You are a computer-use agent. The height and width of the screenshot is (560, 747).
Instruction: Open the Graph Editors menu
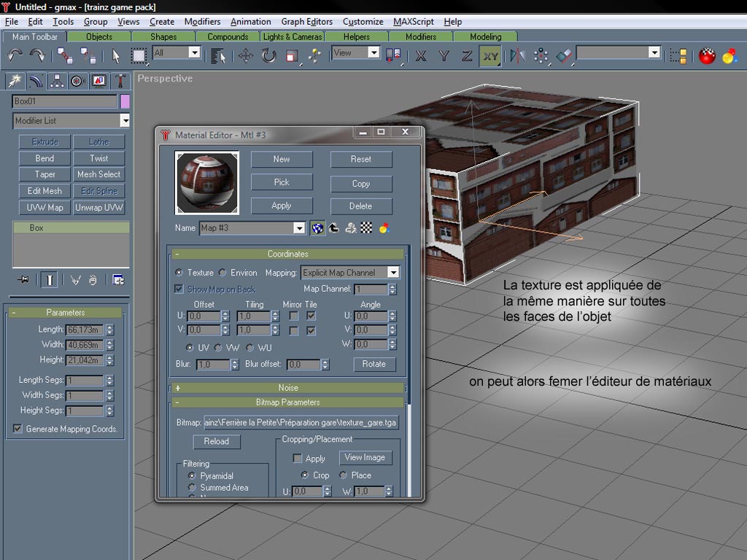[306, 22]
